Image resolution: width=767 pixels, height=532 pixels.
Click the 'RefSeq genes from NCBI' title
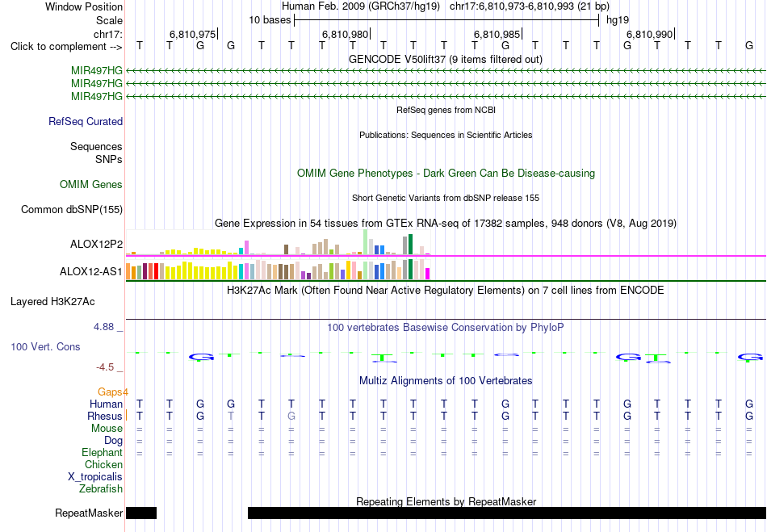point(446,110)
